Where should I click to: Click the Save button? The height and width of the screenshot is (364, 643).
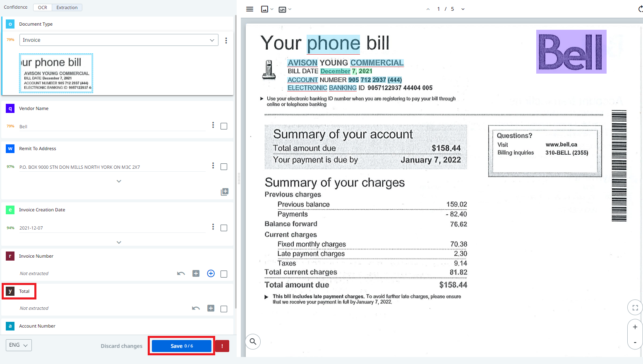tap(182, 346)
